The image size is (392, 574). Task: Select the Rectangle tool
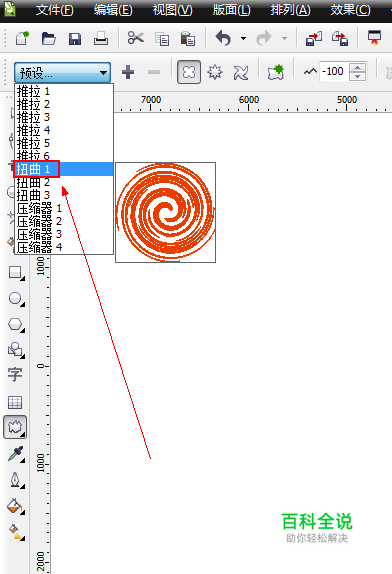(16, 273)
